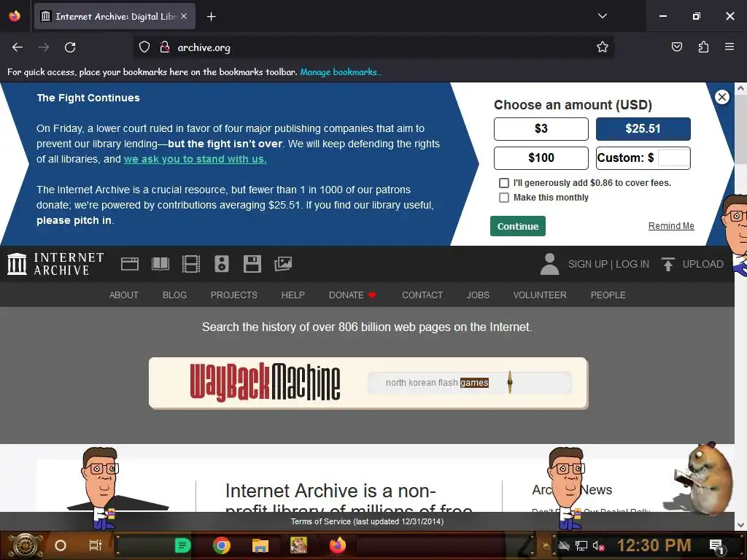Click the upload arrow icon
The width and height of the screenshot is (747, 560).
point(668,264)
